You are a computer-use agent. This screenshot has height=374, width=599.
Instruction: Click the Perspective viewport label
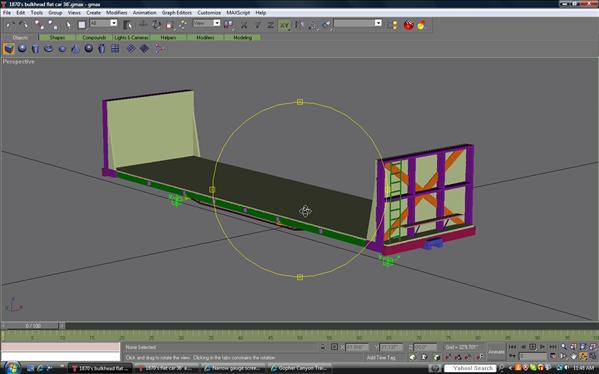18,62
